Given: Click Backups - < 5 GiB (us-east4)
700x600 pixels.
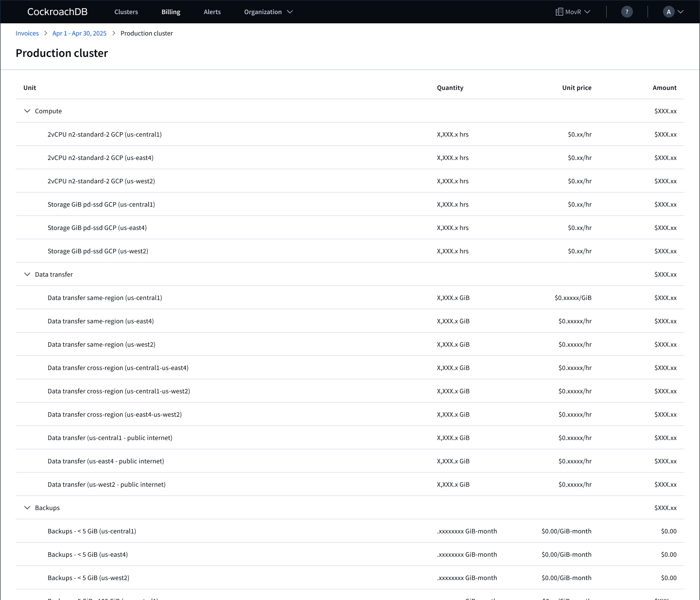Looking at the screenshot, I should [87, 554].
